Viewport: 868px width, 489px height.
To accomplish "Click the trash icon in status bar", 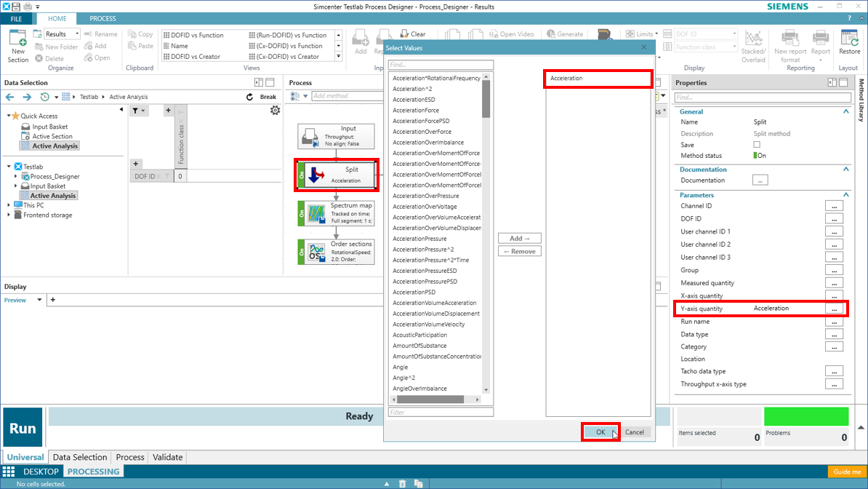I will pos(403,483).
